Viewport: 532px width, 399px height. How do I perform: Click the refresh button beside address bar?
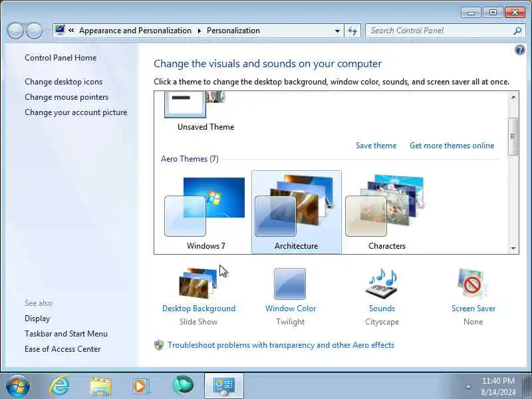(x=352, y=31)
